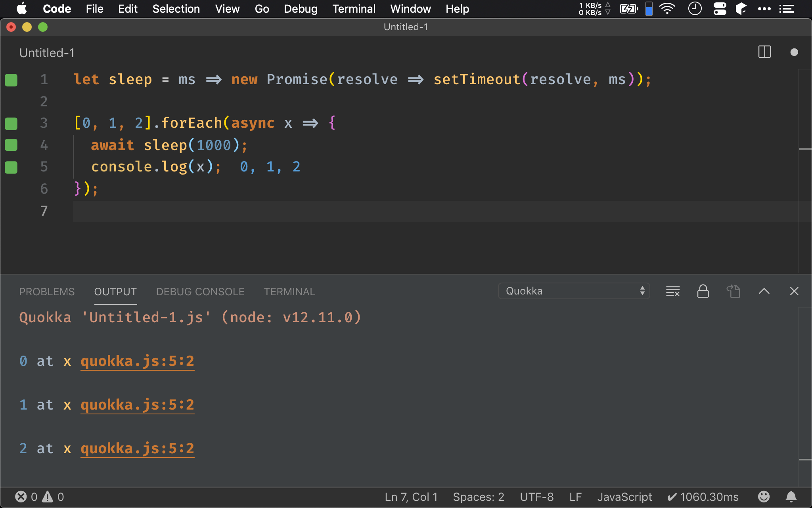Open the Debug menu
812x508 pixels.
[x=300, y=9]
